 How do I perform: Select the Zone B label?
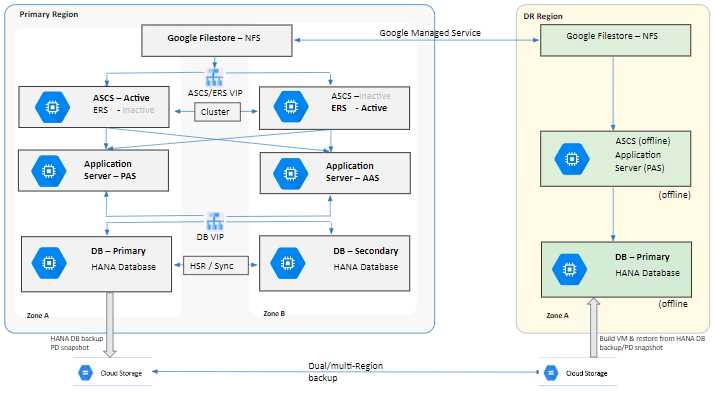(x=274, y=313)
